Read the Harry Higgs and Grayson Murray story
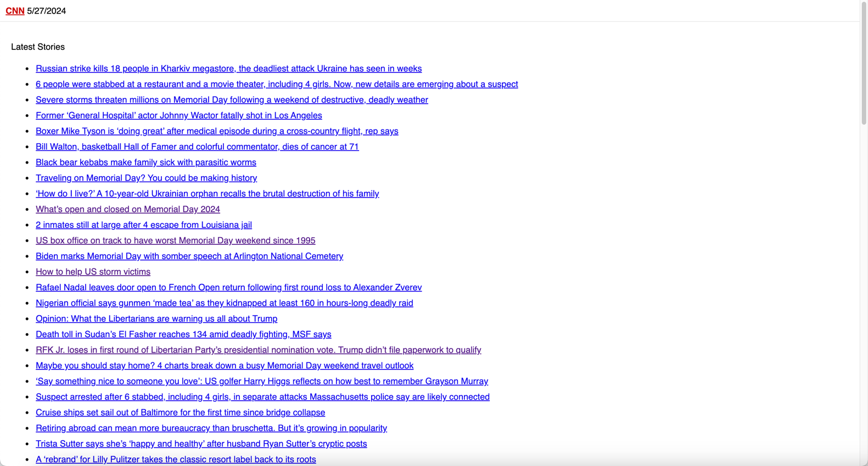This screenshot has height=466, width=868. click(x=262, y=381)
